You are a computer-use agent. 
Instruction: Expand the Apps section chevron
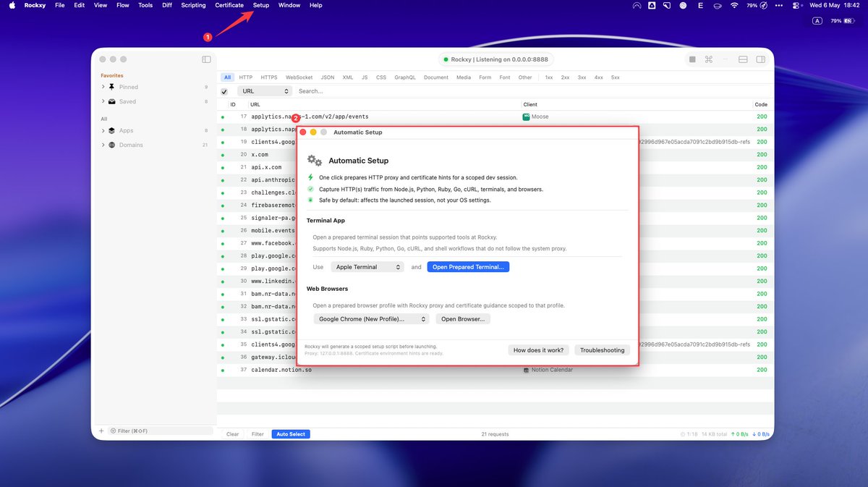click(103, 130)
